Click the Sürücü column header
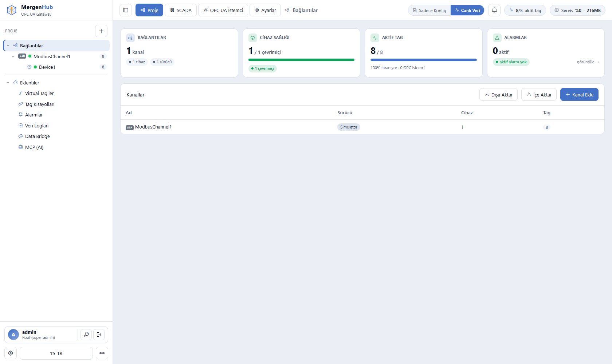The height and width of the screenshot is (364, 612). pos(345,113)
